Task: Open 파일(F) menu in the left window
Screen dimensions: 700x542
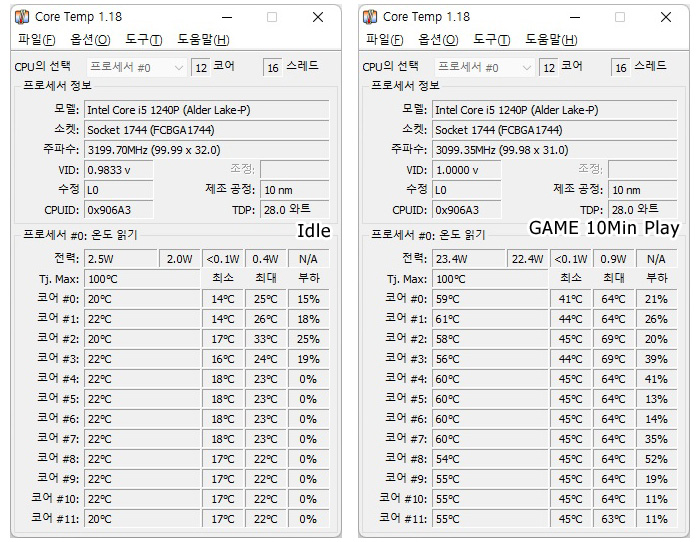Action: pos(37,40)
